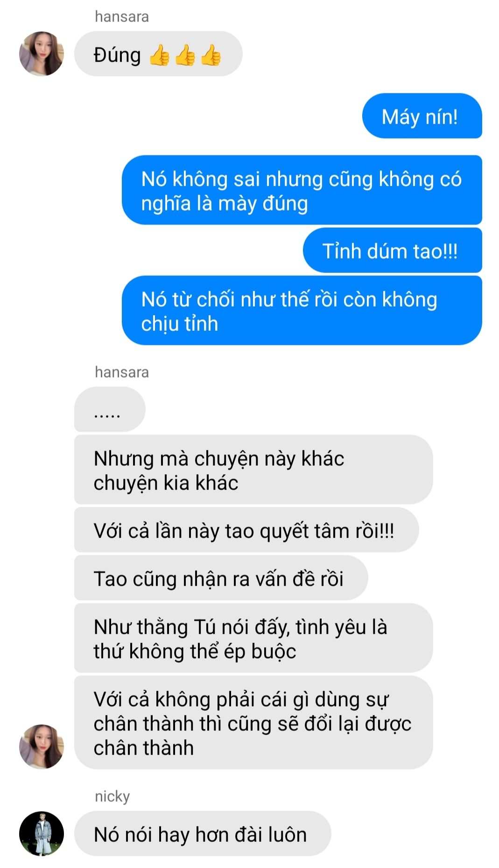Select the 'Nó không sai nhưng' message bubble

[302, 190]
